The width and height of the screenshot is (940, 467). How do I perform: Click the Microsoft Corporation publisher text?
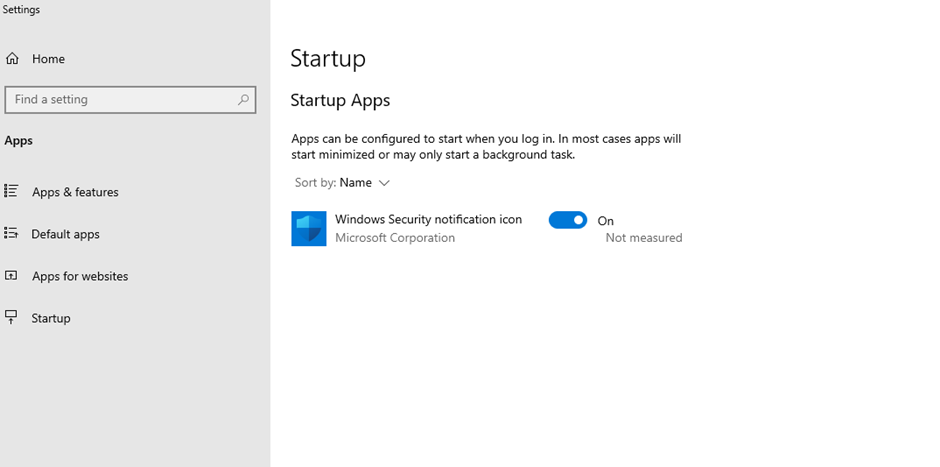pyautogui.click(x=395, y=238)
